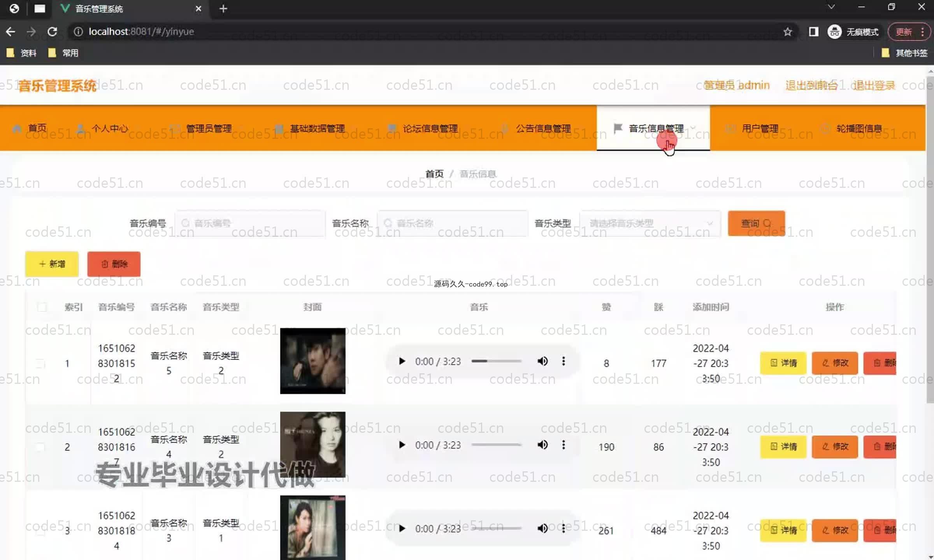Open the 常用 bookmark folder
The height and width of the screenshot is (560, 934).
63,53
